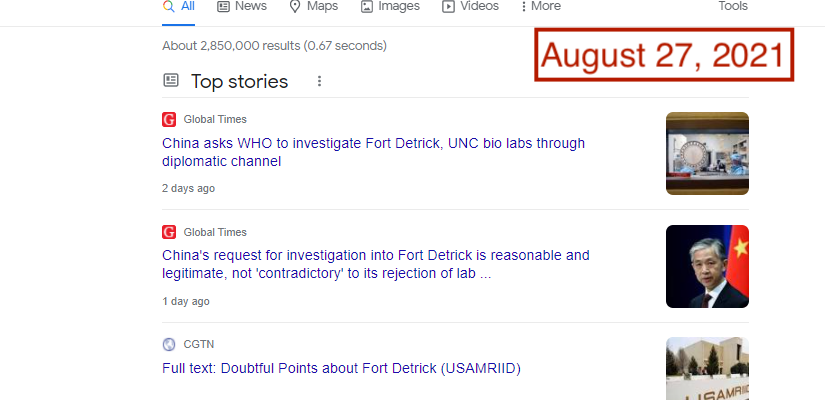Image resolution: width=825 pixels, height=400 pixels.
Task: Open the Tools options
Action: tap(733, 6)
